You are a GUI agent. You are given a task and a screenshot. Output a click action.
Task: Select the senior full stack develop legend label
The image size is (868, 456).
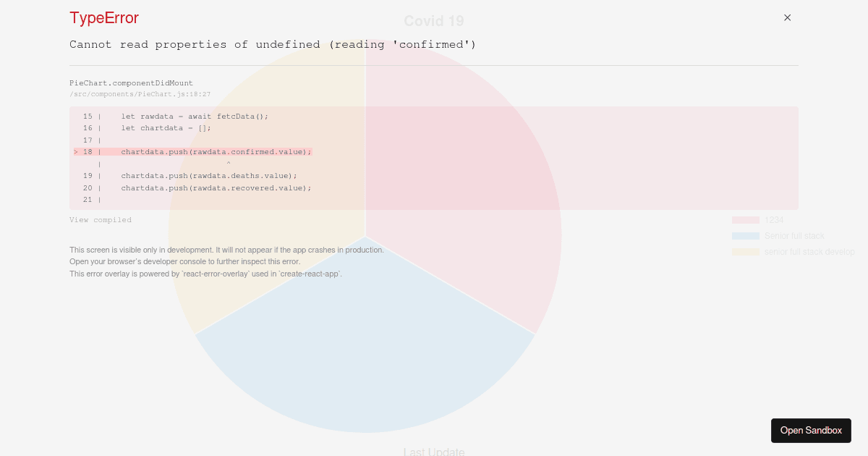[809, 252]
